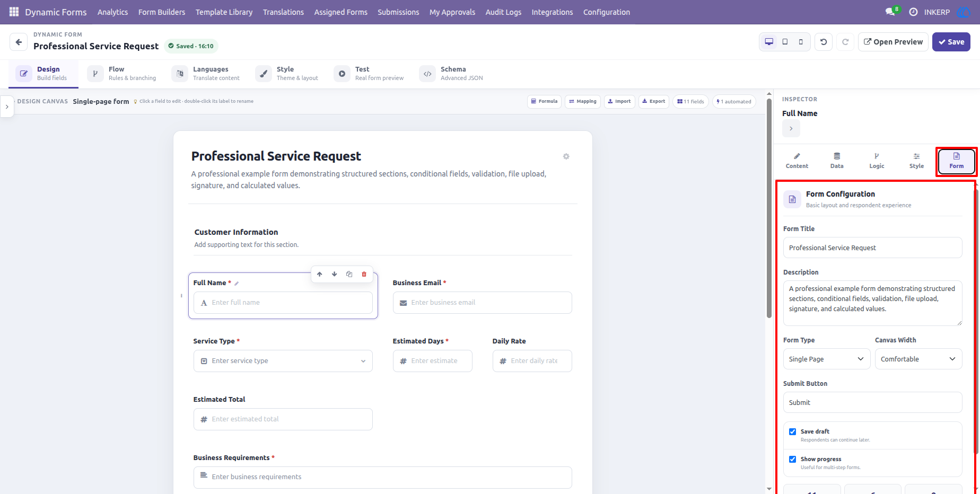The height and width of the screenshot is (494, 980).
Task: Click the canvas vertical scrollbar
Action: click(x=769, y=208)
